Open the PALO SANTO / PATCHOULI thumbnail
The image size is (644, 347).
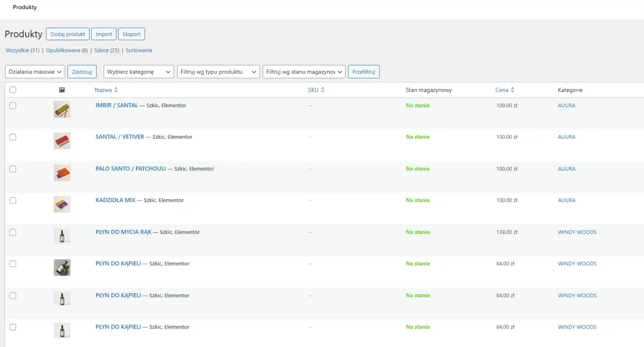[x=62, y=172]
